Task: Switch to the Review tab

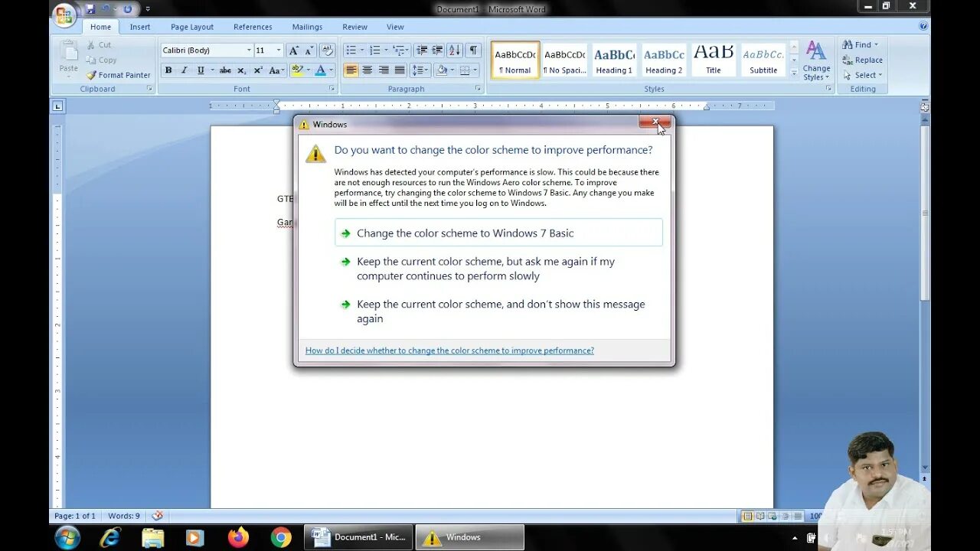Action: (x=354, y=27)
